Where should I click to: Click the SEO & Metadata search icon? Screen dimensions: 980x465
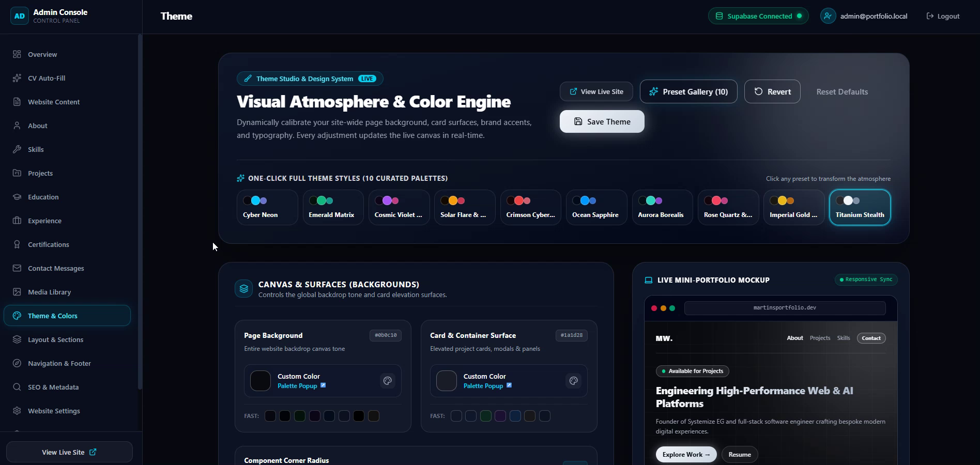[17, 387]
